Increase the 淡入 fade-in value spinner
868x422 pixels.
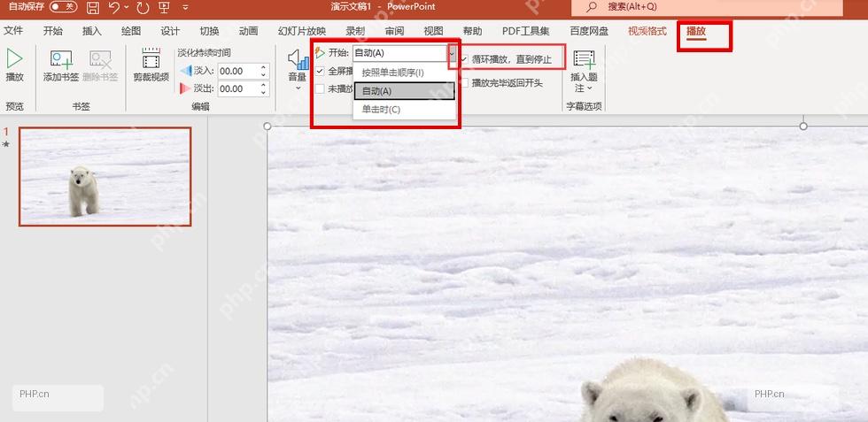[x=264, y=67]
